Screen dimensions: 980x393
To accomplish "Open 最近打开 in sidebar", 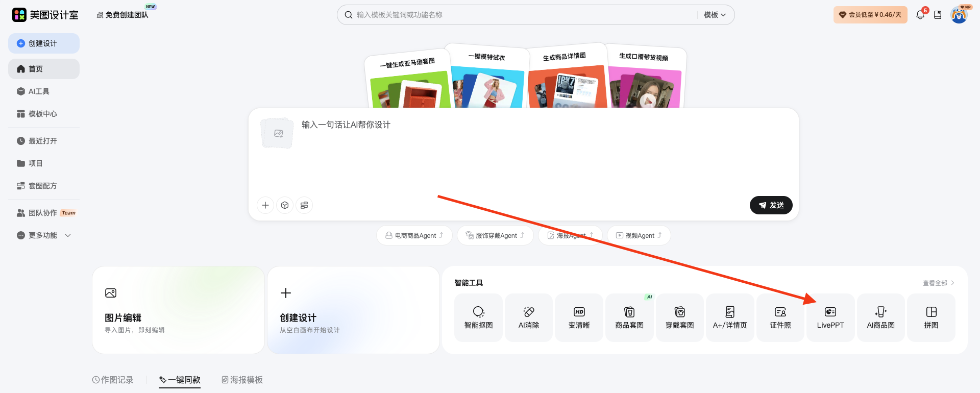I will (44, 141).
